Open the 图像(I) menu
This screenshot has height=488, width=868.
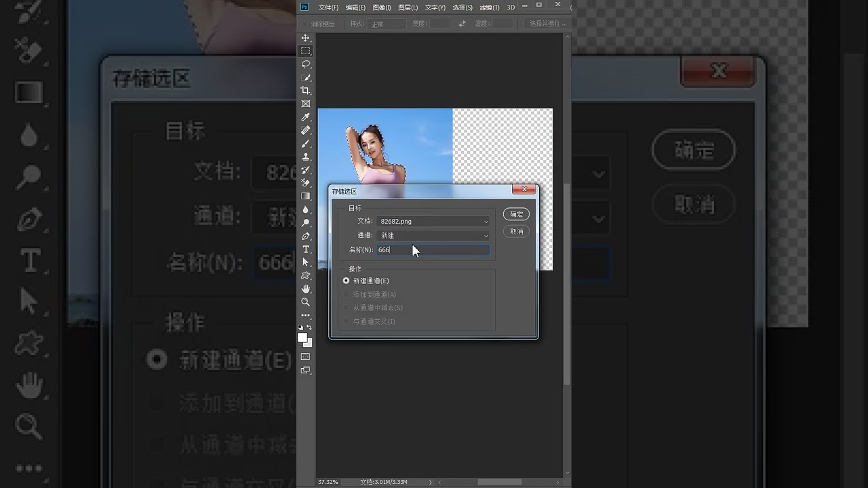coord(382,7)
